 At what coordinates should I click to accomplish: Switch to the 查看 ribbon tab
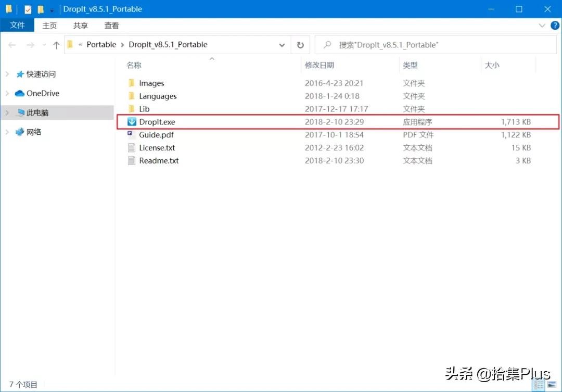coord(111,26)
